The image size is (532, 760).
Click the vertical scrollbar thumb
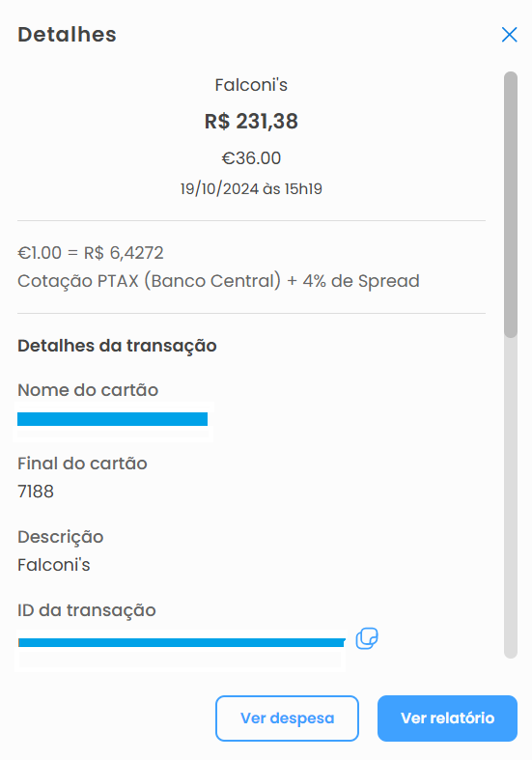[511, 204]
